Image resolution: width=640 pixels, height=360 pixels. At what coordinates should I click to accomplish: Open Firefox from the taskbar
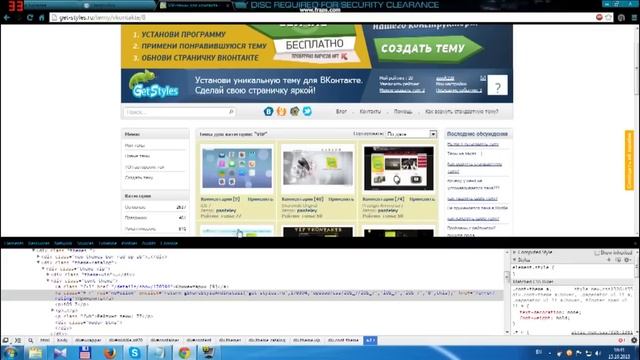[x=109, y=353]
